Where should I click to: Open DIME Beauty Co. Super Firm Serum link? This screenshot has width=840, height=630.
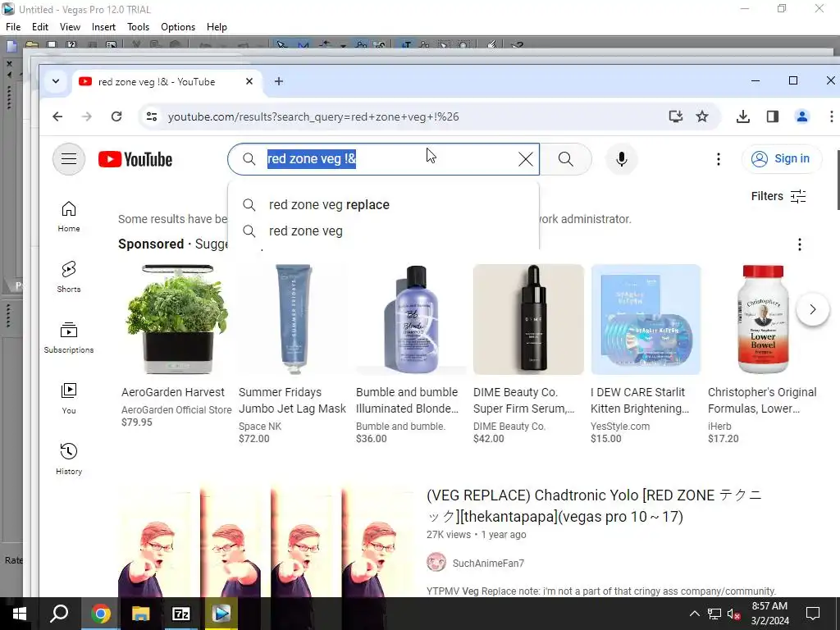click(x=523, y=400)
